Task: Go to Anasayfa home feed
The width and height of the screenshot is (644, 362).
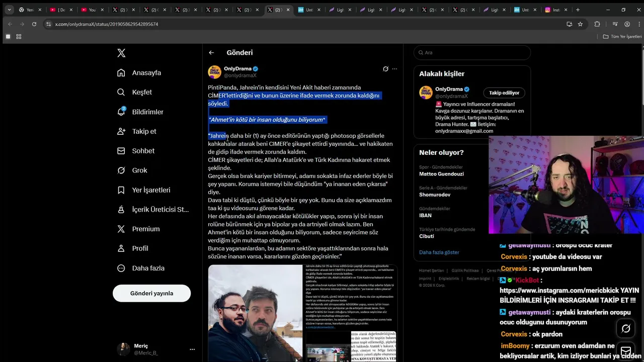Action: [139, 73]
